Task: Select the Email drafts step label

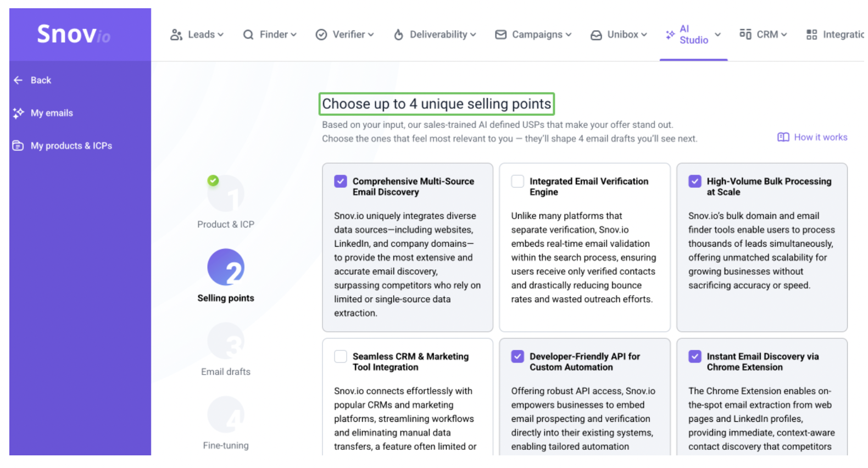Action: [226, 372]
